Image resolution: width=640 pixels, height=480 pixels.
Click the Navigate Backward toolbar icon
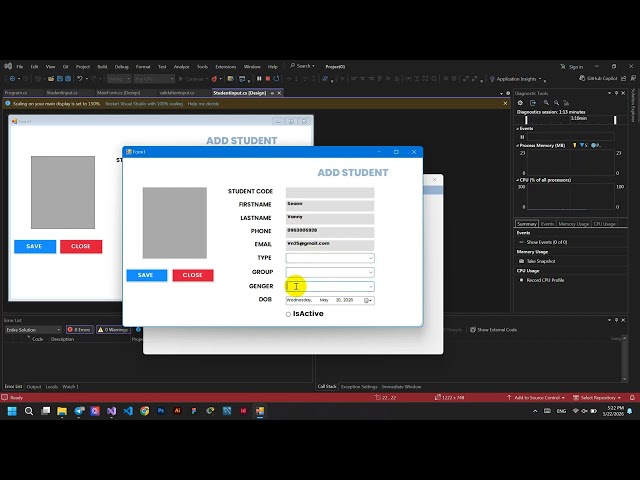[x=12, y=79]
